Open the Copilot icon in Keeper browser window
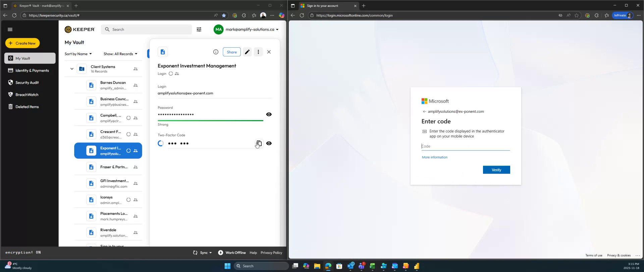Viewport: 644px width, 272px height. (281, 15)
